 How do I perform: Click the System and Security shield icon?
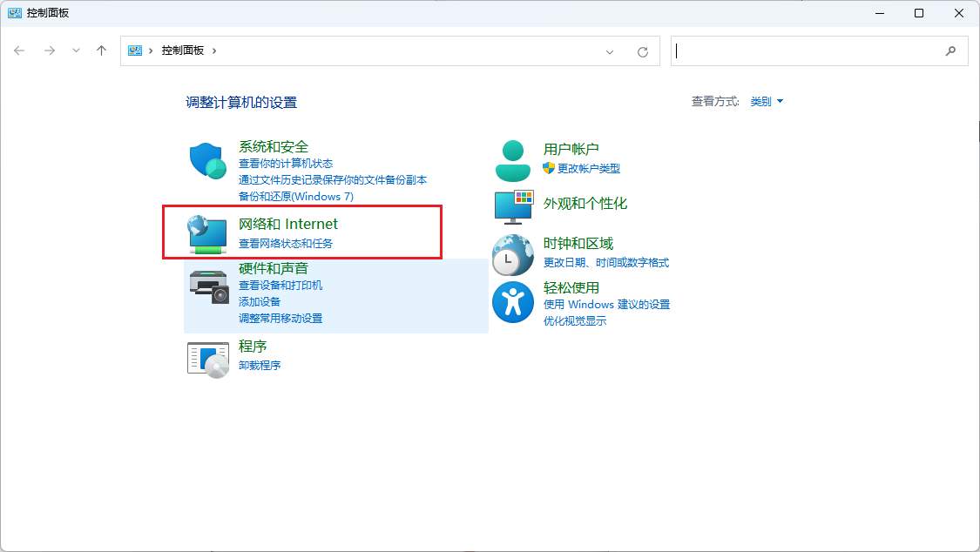tap(207, 161)
